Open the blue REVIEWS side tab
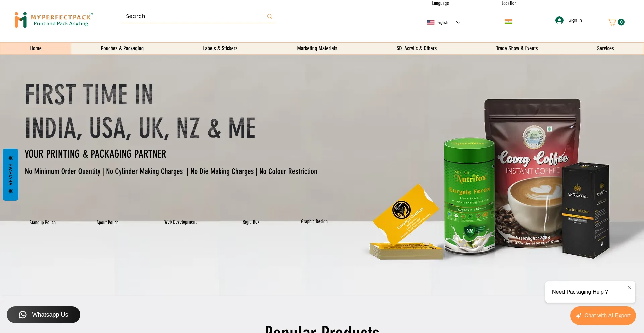 (10, 174)
